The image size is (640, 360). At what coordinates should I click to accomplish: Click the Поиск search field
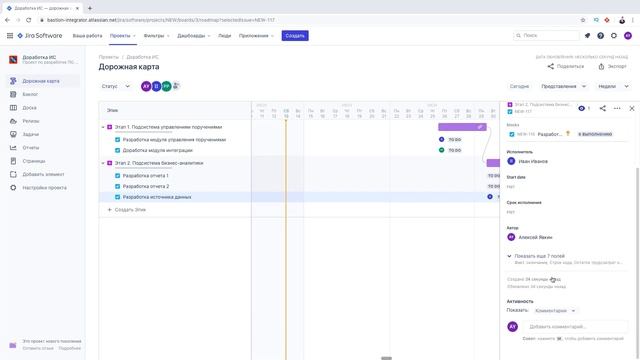[546, 36]
